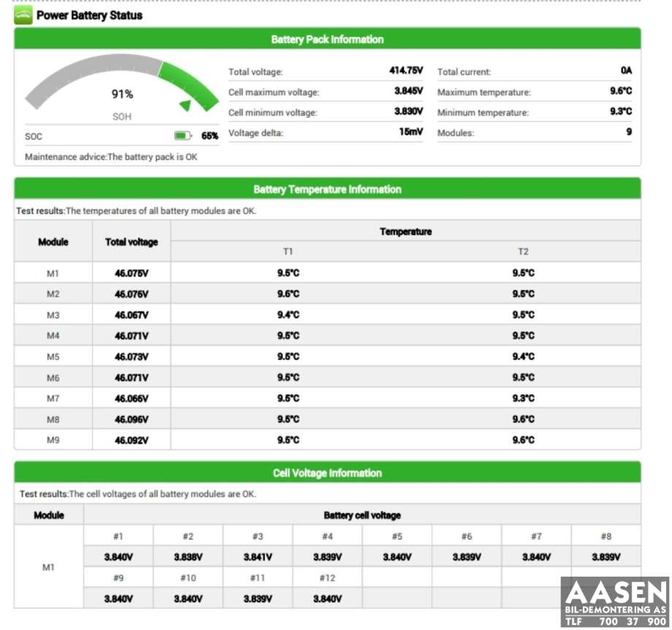
Task: Select Cell minimum voltage value 3.830V
Action: point(408,112)
